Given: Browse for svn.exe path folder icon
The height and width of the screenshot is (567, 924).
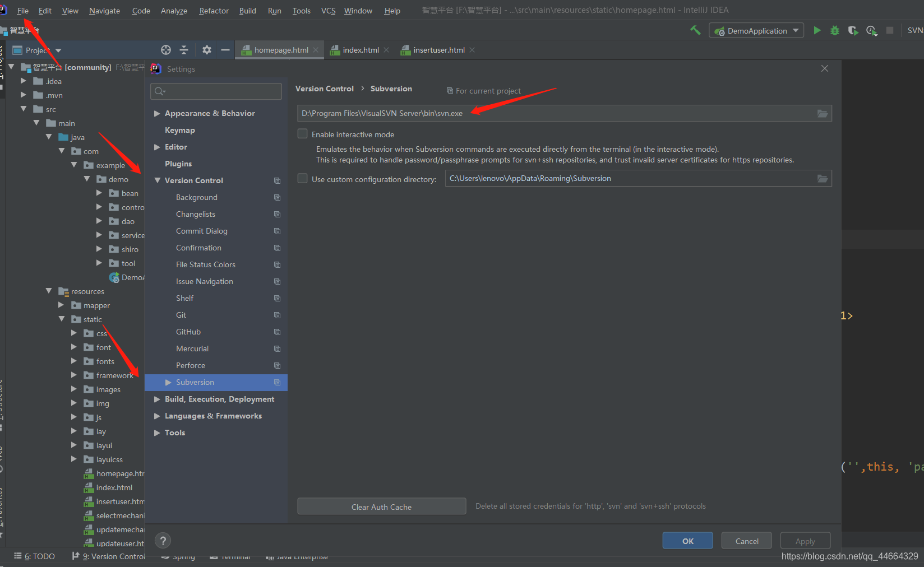Looking at the screenshot, I should tap(823, 113).
